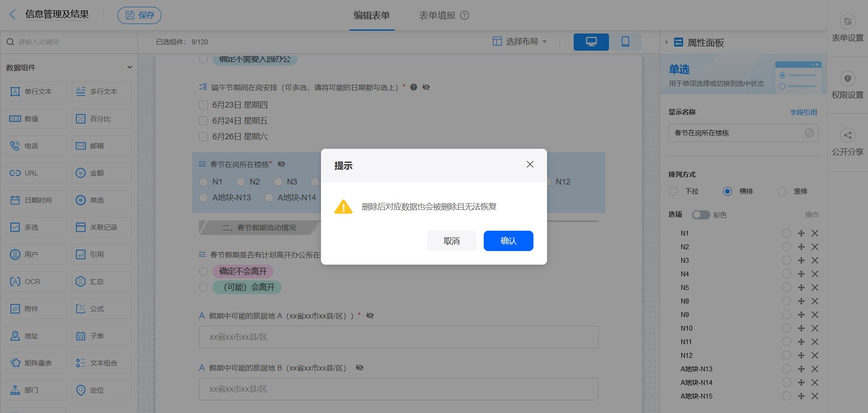The height and width of the screenshot is (413, 868).
Task: Select the 单选 component from data components
Action: point(101,200)
